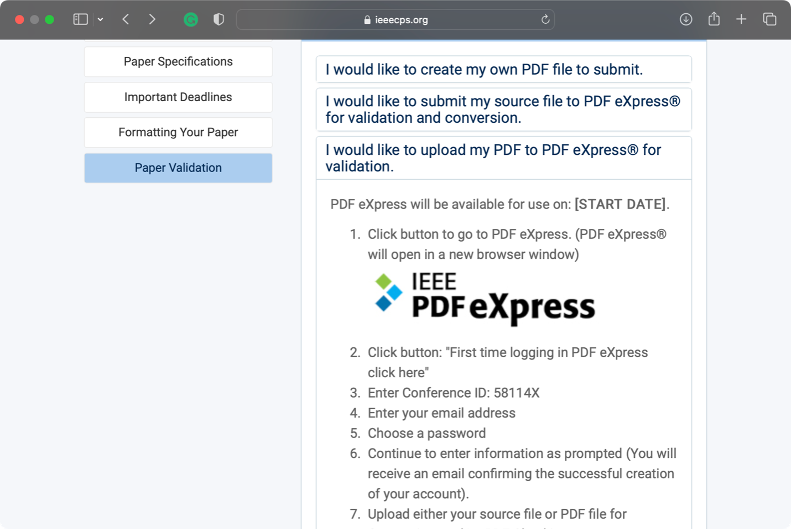This screenshot has height=532, width=791.
Task: Click 'Choose a password' step text
Action: click(426, 433)
